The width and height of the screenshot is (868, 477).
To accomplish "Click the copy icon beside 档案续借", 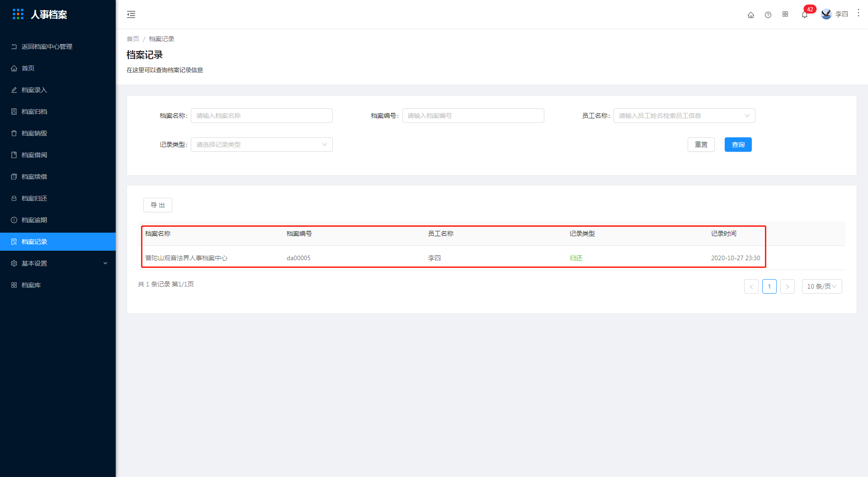I will [14, 177].
